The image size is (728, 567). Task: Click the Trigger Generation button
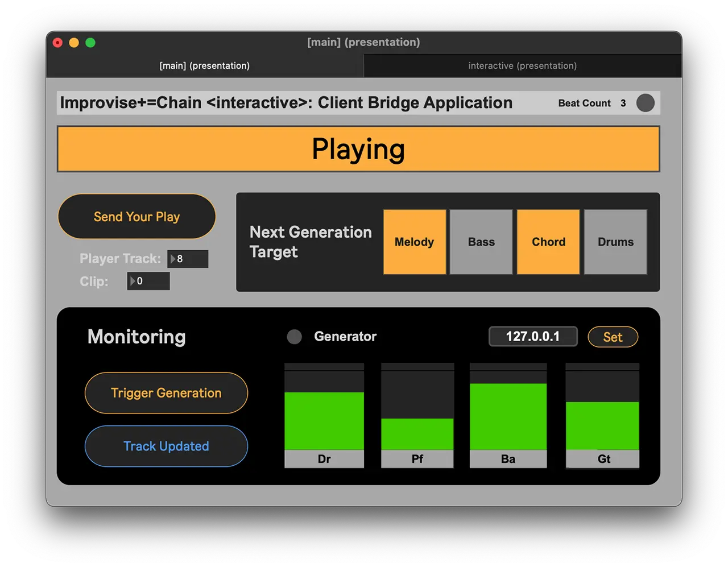[x=166, y=393]
